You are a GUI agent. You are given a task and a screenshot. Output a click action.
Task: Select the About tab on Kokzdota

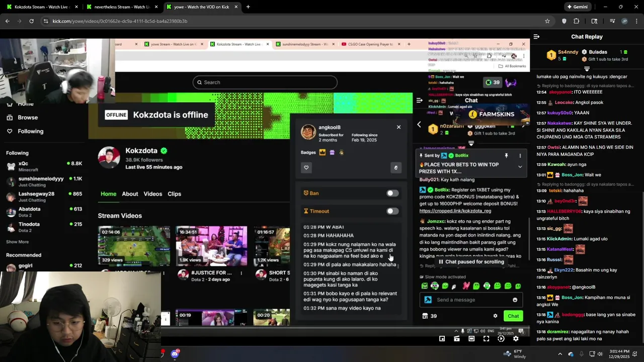[130, 194]
